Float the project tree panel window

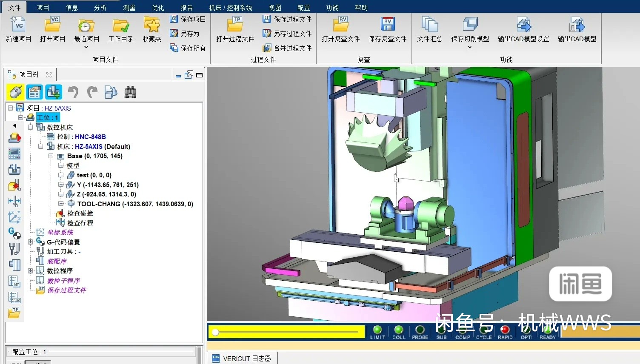point(189,75)
